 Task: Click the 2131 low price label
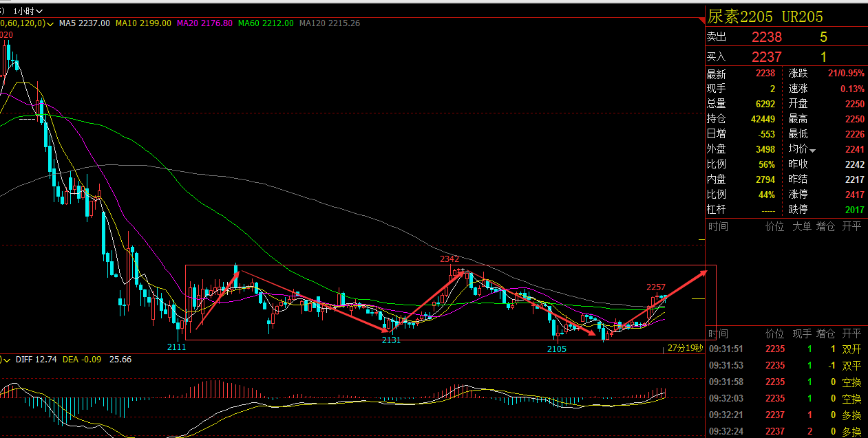tap(392, 340)
